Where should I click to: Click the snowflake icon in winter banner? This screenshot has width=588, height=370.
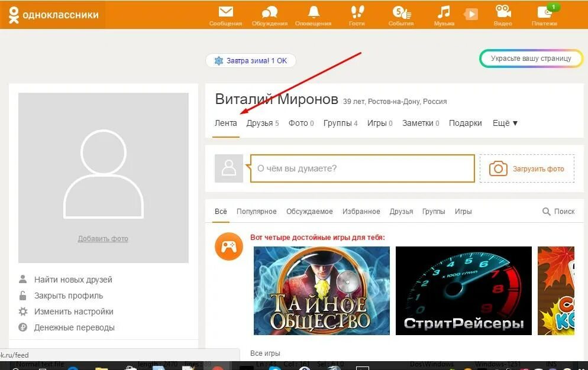tap(219, 61)
